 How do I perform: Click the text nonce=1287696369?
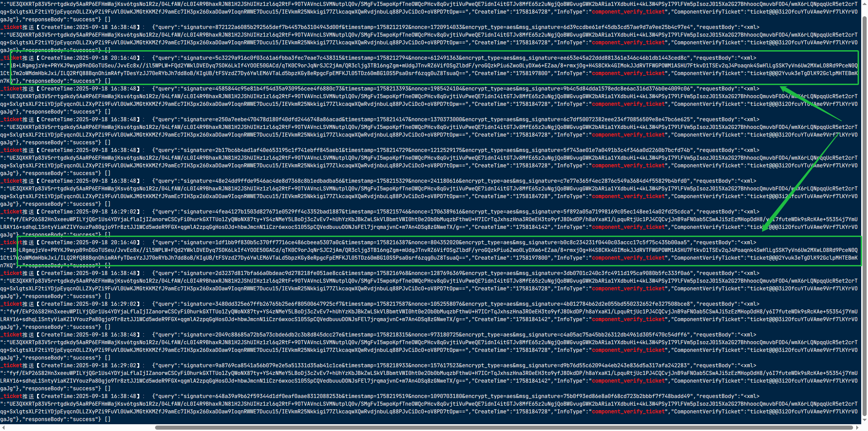tap(438, 273)
